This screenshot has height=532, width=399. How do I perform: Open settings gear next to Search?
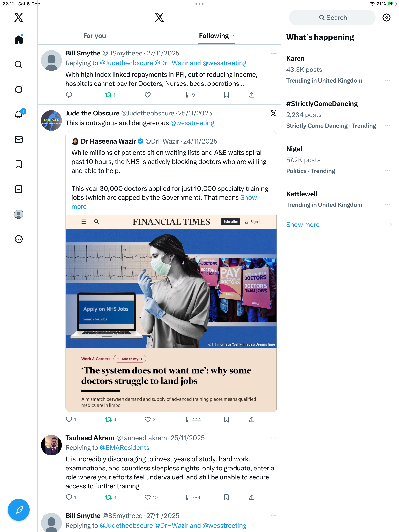(386, 18)
